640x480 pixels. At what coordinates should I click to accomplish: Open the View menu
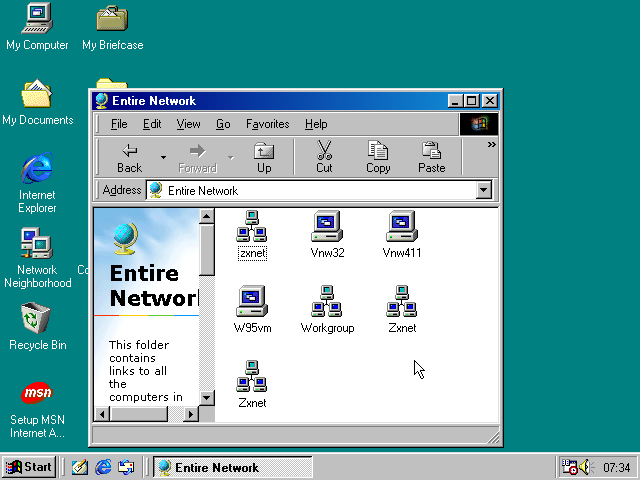(188, 124)
